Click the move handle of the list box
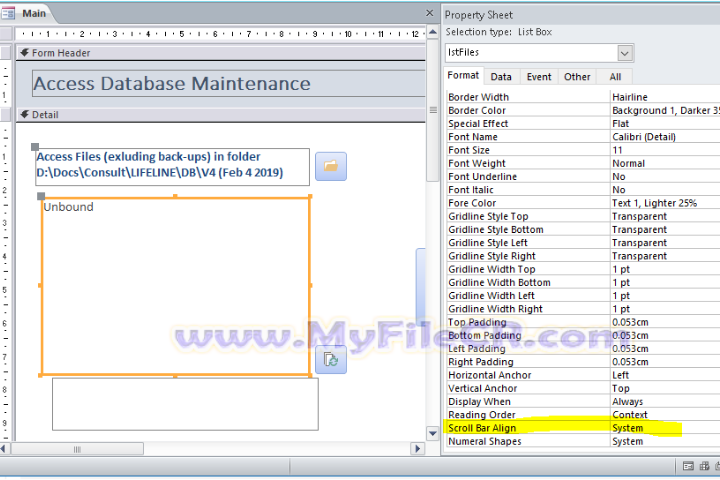The width and height of the screenshot is (720, 480). coord(41,196)
